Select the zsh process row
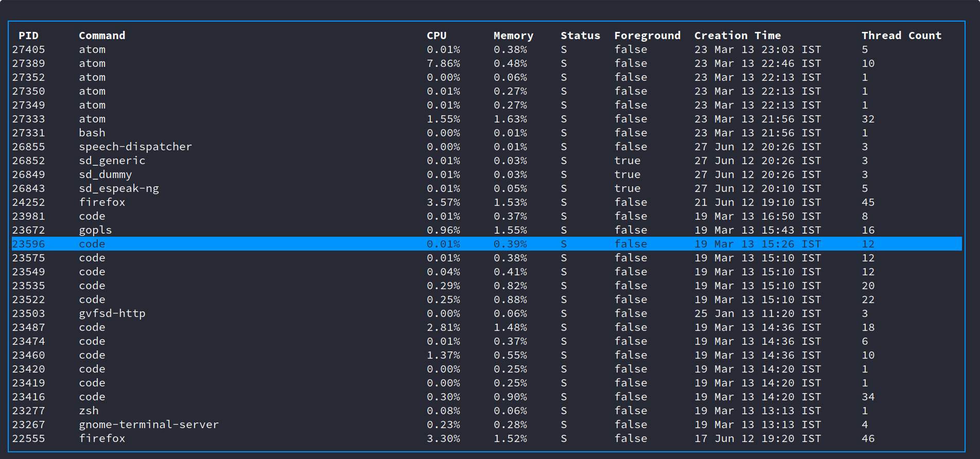 487,411
